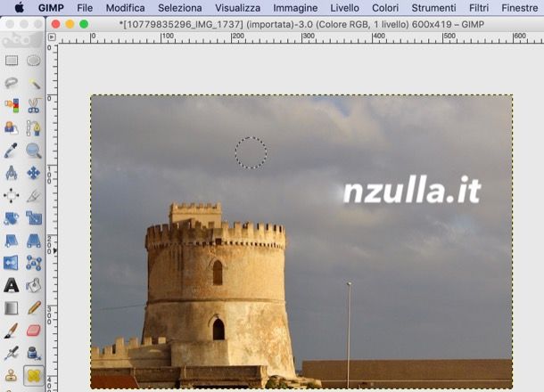Select the Cage Transform tool

coord(34,263)
